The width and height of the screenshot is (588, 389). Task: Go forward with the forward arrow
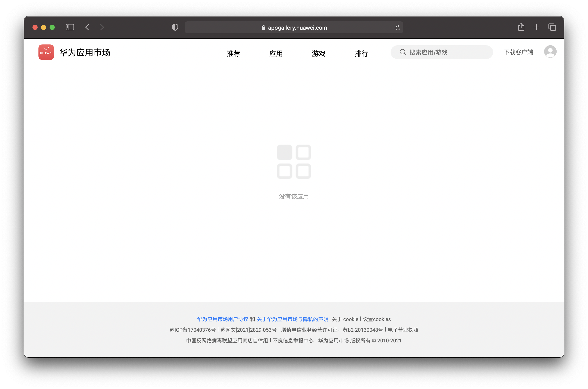click(102, 27)
